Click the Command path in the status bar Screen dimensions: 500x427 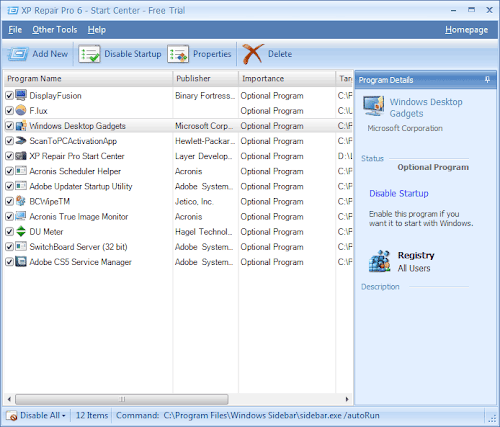click(x=271, y=416)
